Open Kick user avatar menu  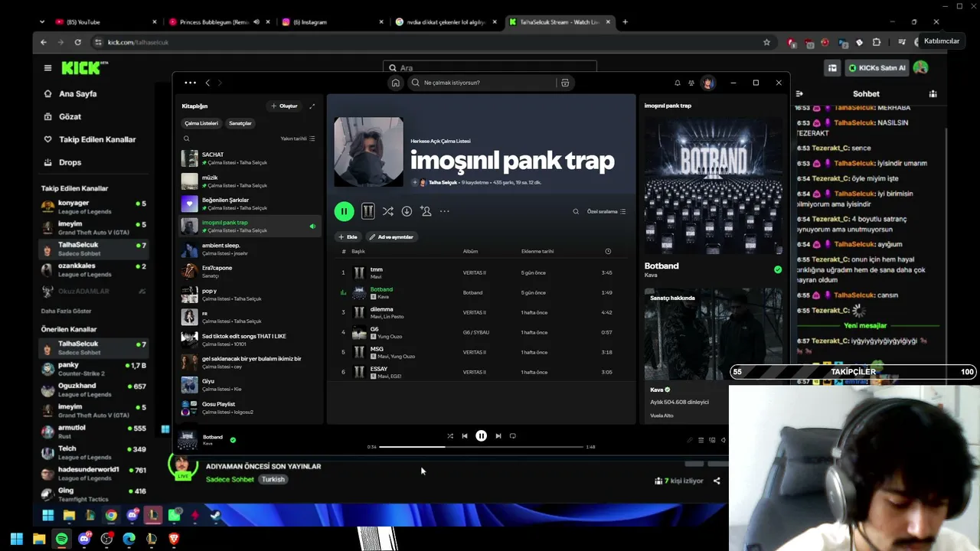click(x=921, y=68)
